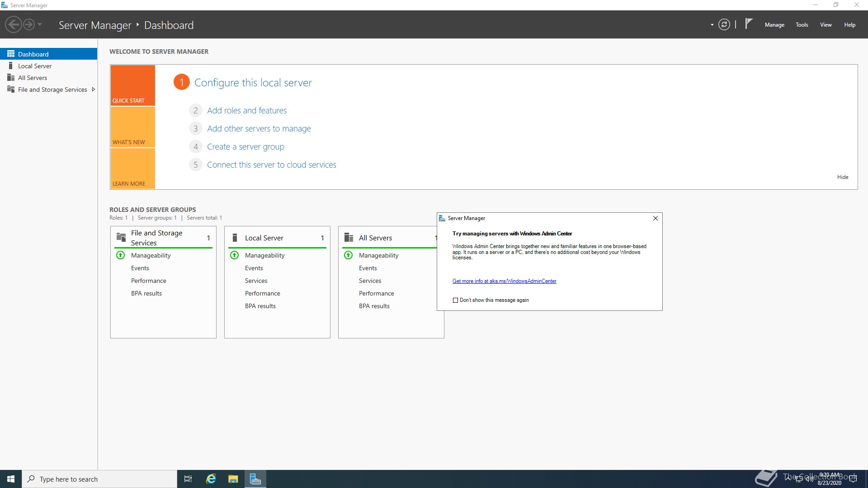Viewport: 868px width, 488px height.
Task: Select the QUICK START tile
Action: click(133, 85)
